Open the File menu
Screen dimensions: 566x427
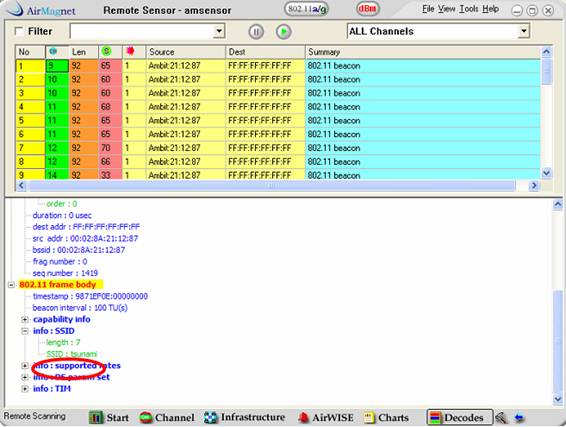click(x=428, y=9)
